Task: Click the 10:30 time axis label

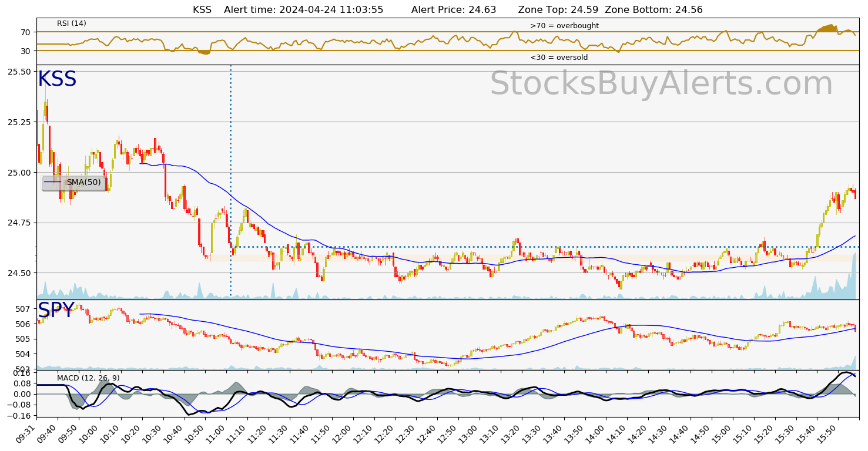Action: [152, 434]
